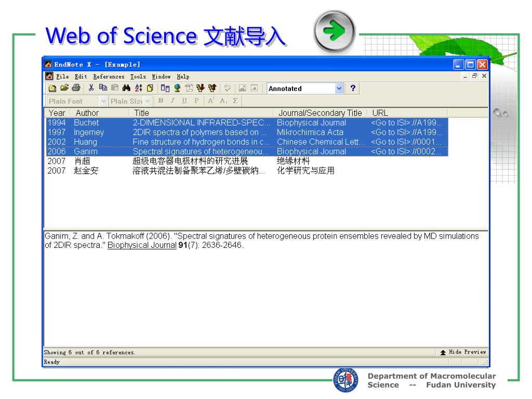Sort by Journal/Secondary Title column header
Viewport: 532px width, 399px height.
click(320, 113)
